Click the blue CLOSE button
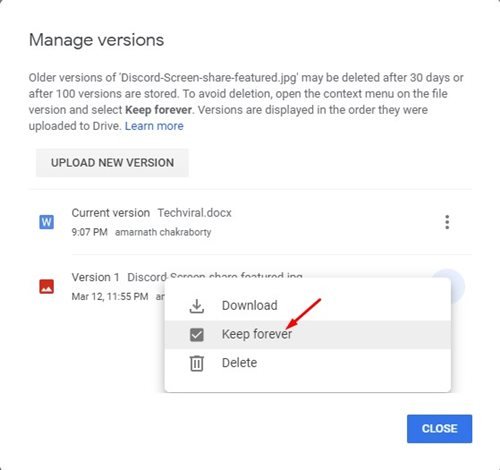Image resolution: width=500 pixels, height=470 pixels. point(439,429)
